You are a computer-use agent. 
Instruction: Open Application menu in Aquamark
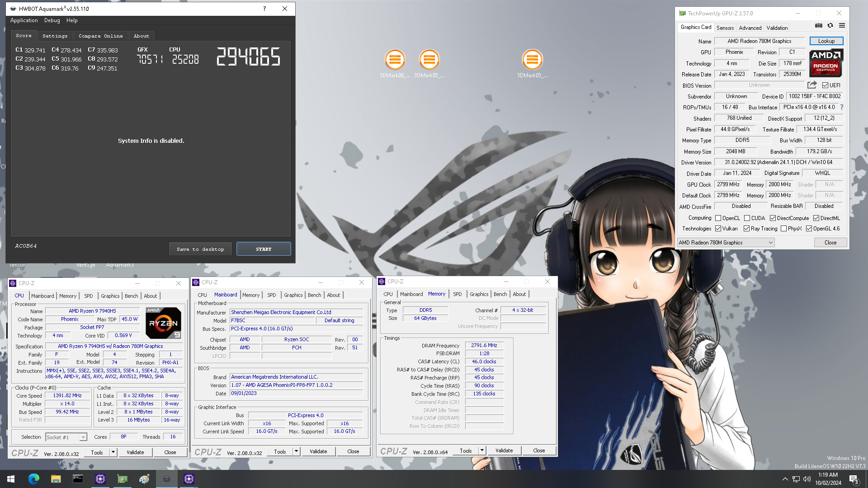pos(24,20)
